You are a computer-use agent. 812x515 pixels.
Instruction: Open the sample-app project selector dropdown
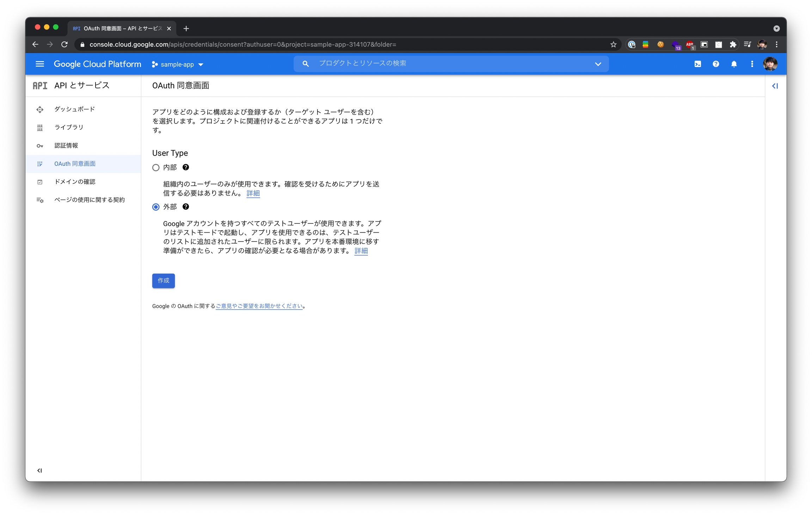pos(178,65)
